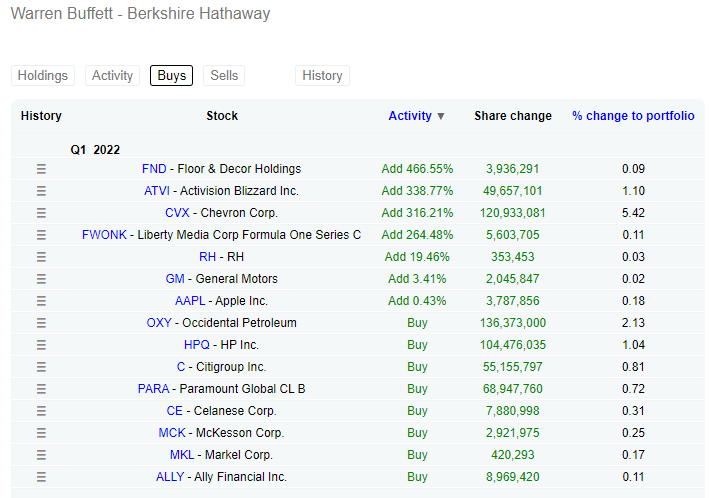This screenshot has height=498, width=711.
Task: Click share change value 8,969,420
Action: pos(513,477)
